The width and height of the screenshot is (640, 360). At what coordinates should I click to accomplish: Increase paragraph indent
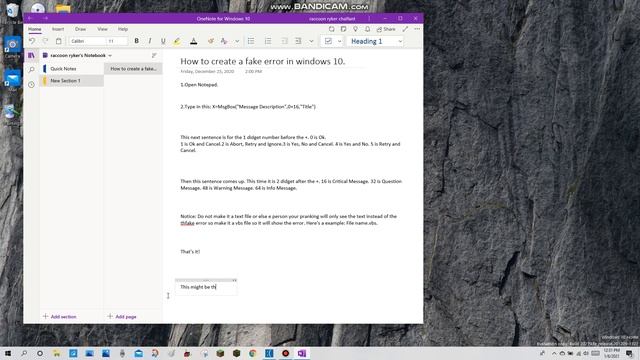pos(298,41)
